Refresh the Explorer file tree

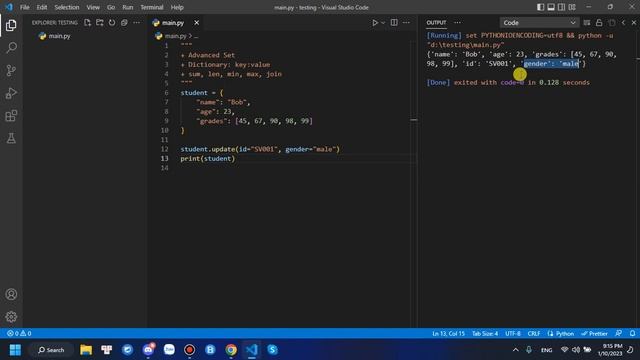click(x=112, y=23)
